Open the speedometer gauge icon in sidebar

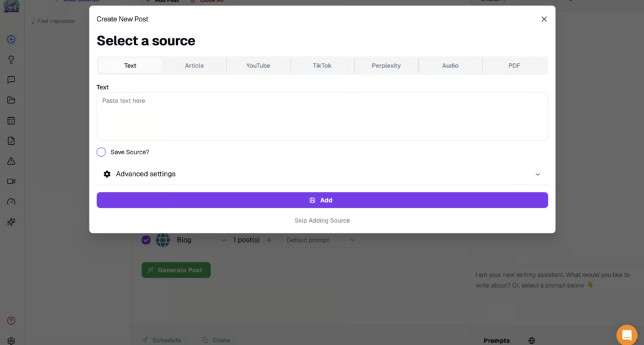[11, 201]
